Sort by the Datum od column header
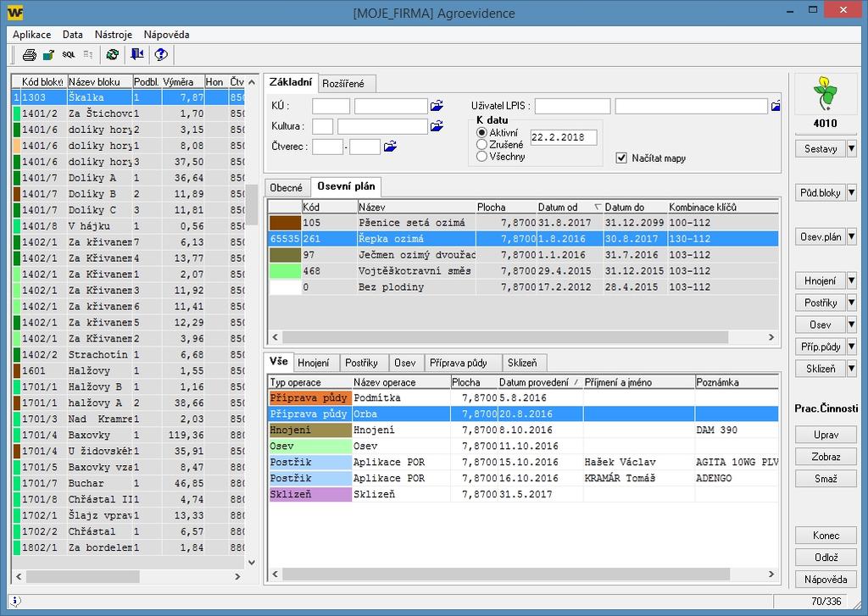The height and width of the screenshot is (616, 868). coord(569,207)
